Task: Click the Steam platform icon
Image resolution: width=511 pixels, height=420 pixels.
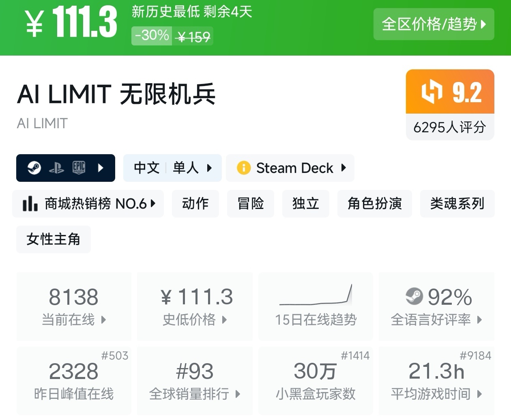Action: (34, 168)
